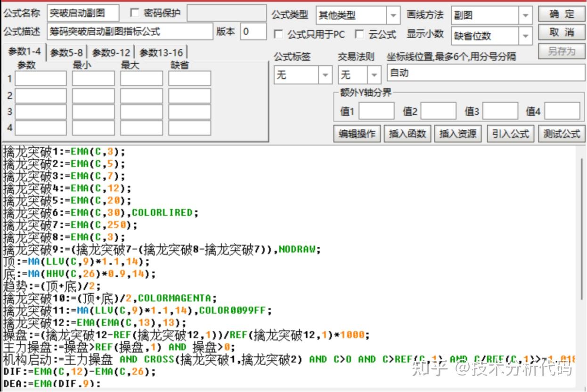
Task: Cancel with the 取消 button
Action: click(562, 33)
